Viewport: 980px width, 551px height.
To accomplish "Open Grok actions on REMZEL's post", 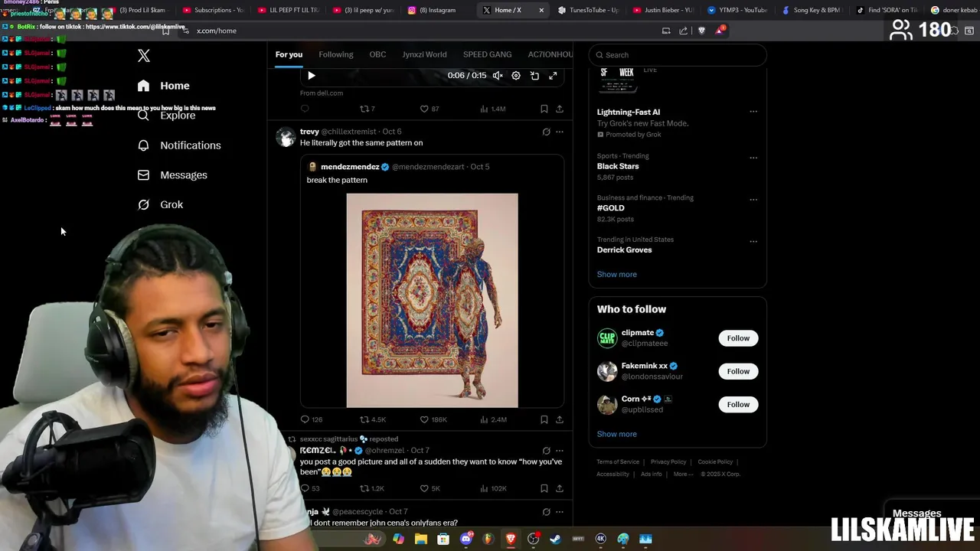I will [x=546, y=451].
